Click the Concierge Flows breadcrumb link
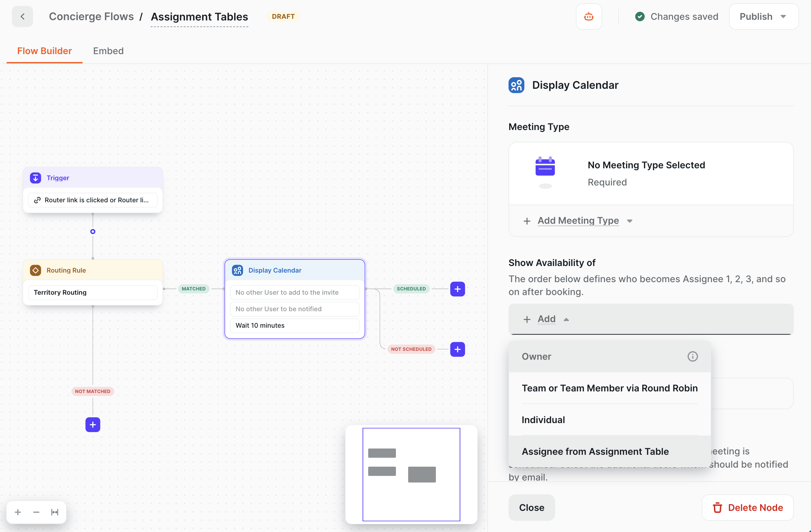Screen dimensions: 811x532 91,17
